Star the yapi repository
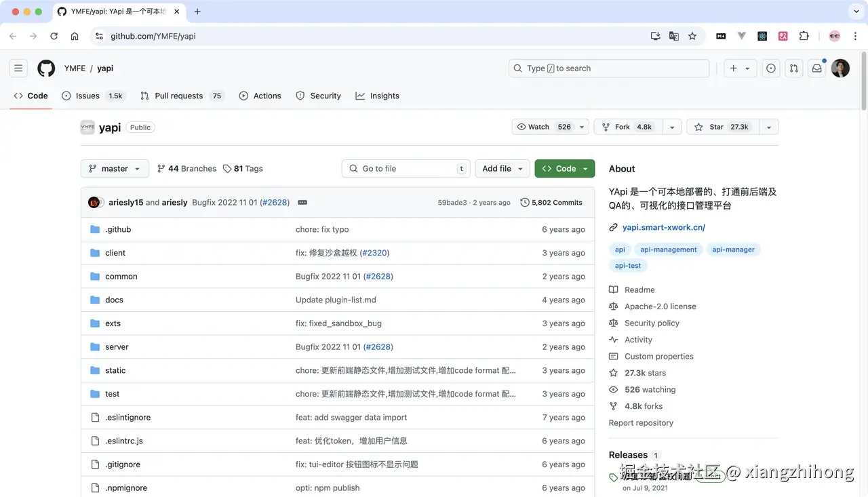This screenshot has width=868, height=497. (x=722, y=127)
